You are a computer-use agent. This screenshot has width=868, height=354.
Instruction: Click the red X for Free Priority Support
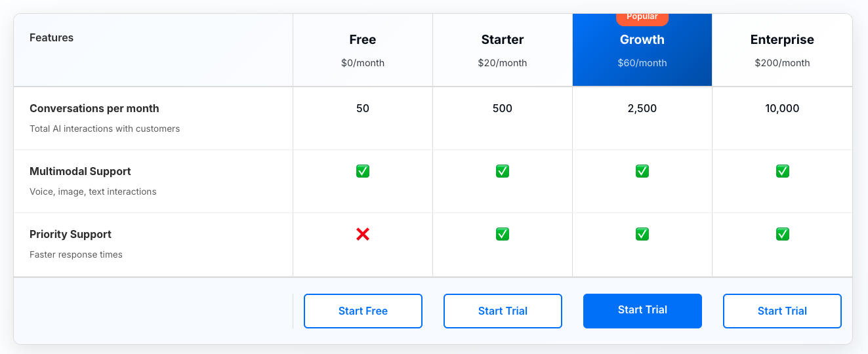point(363,234)
